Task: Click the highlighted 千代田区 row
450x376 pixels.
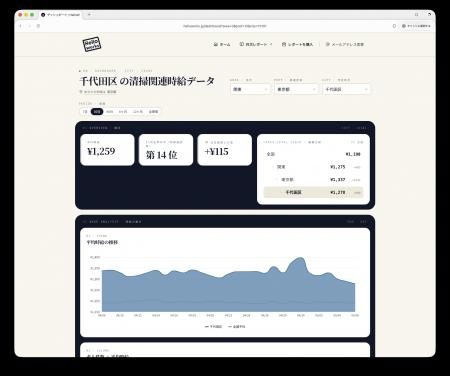Action: point(313,192)
